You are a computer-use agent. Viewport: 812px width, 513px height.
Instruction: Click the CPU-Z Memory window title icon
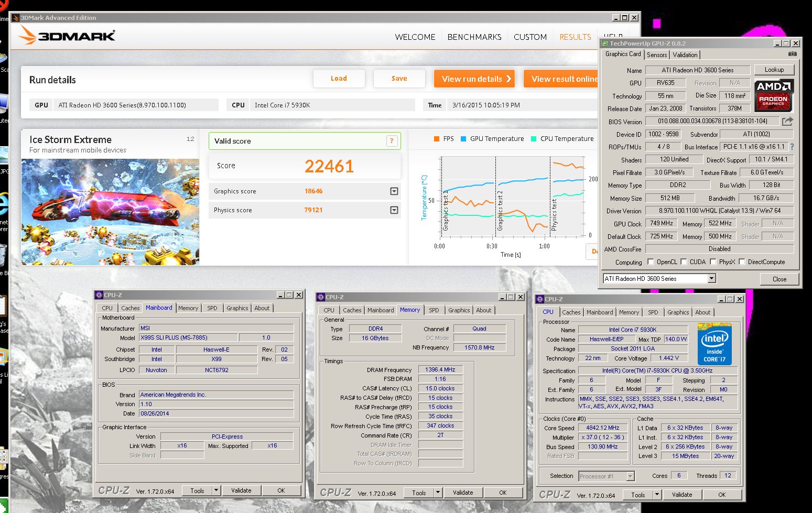[x=321, y=297]
